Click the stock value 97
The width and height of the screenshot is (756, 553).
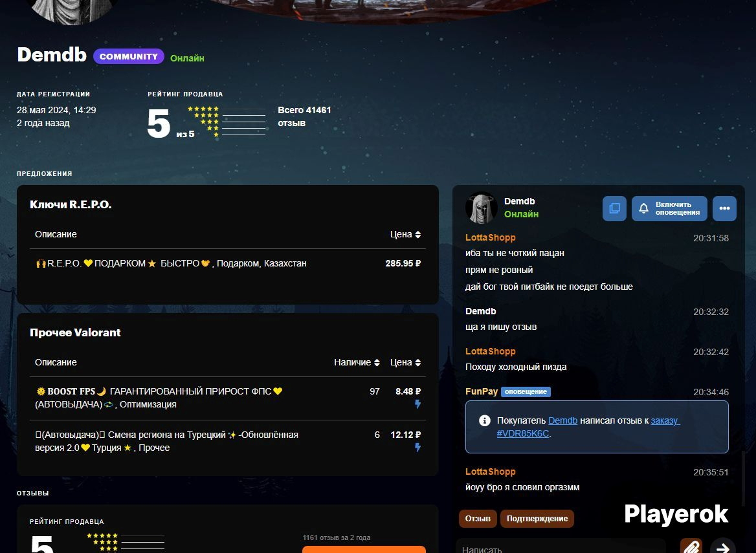pos(375,392)
